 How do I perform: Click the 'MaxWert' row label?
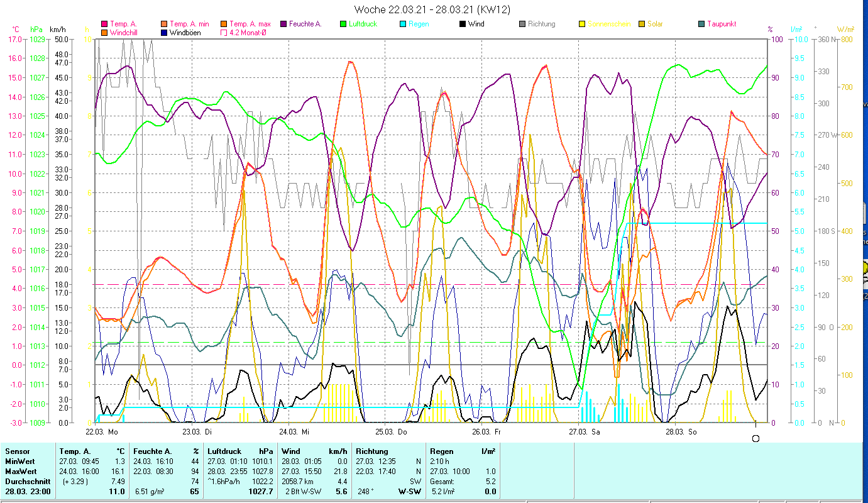pyautogui.click(x=20, y=472)
